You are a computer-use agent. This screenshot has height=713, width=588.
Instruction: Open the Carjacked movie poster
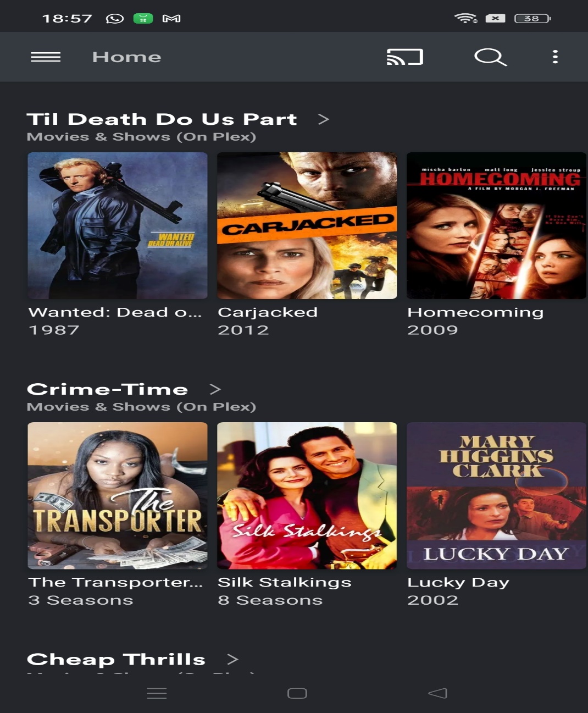[307, 225]
